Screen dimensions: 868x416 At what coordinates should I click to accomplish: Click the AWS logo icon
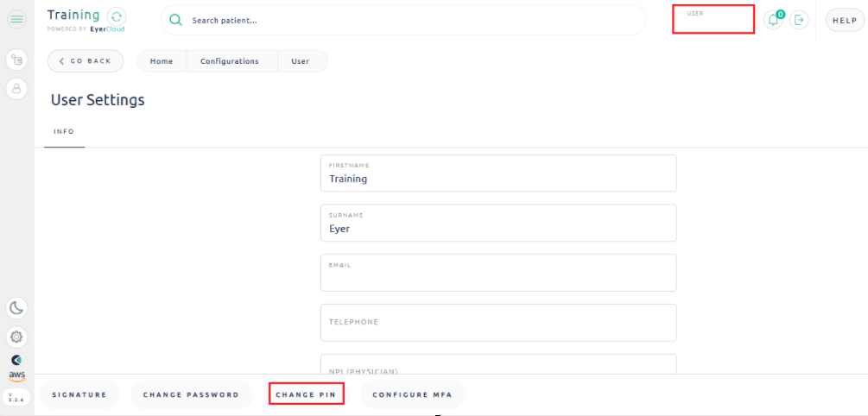click(x=16, y=375)
